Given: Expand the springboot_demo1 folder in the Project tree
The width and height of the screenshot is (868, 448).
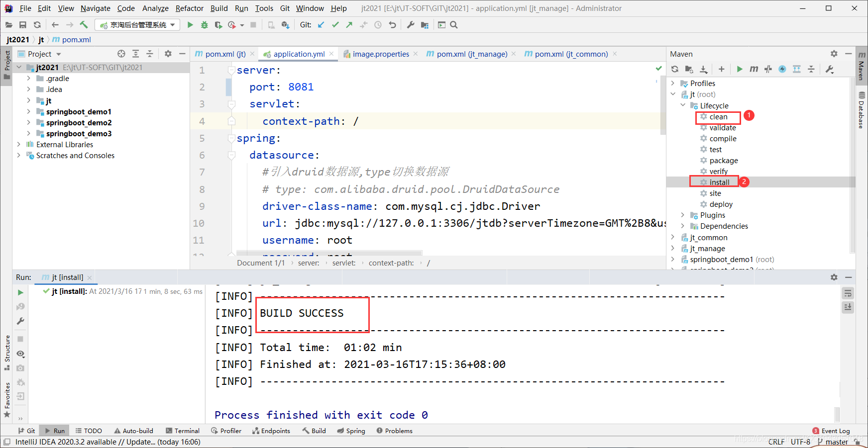Looking at the screenshot, I should click(28, 112).
